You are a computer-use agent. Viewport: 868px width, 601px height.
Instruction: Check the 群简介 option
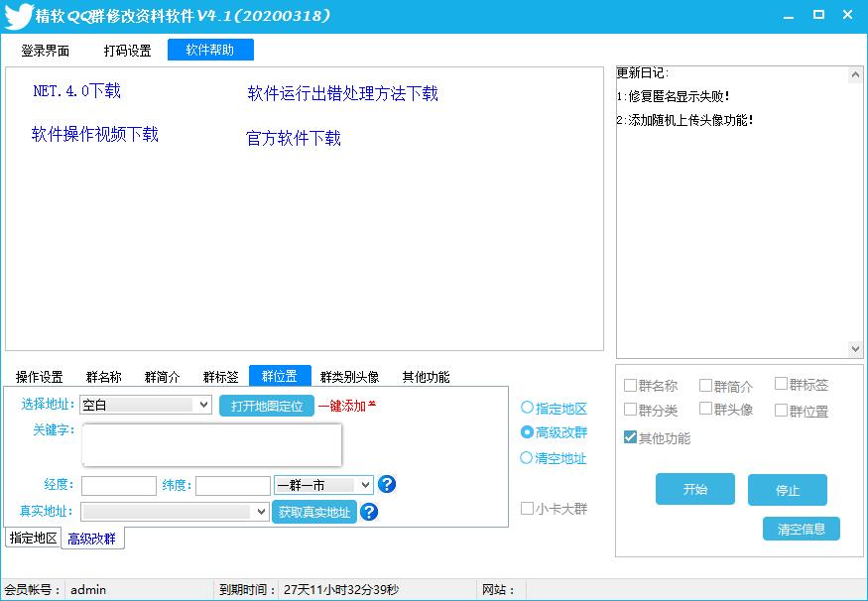click(726, 385)
